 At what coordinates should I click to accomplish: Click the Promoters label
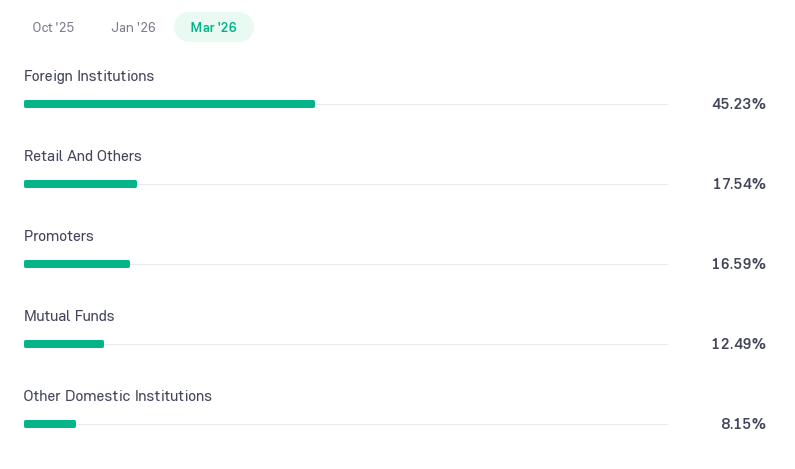[x=59, y=236]
